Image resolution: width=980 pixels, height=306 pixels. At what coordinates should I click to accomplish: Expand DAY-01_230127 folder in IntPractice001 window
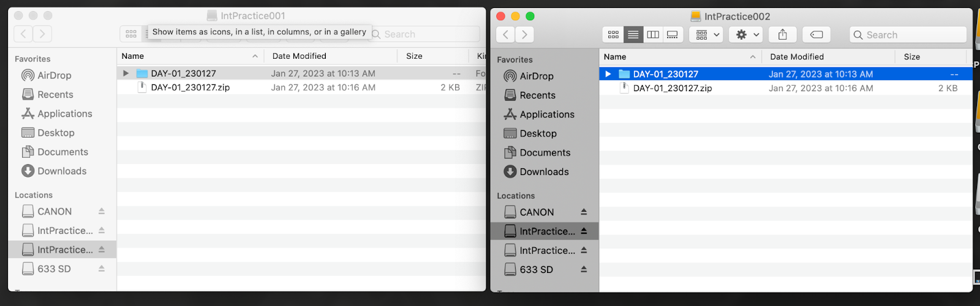(126, 73)
